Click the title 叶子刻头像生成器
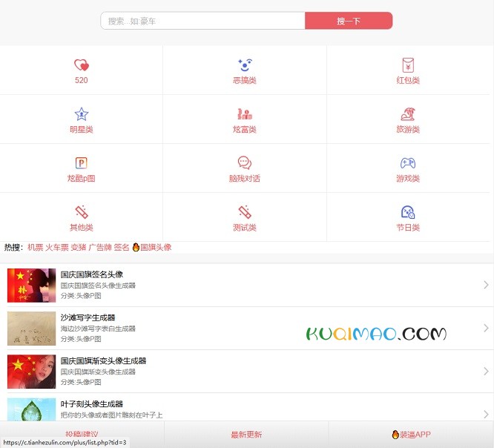494x448 pixels. click(92, 404)
